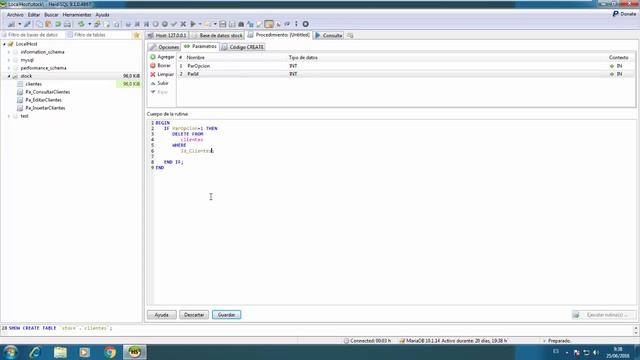Screen dimensions: 640x360
Task: Expand the information_schema database node
Action: pos(9,52)
